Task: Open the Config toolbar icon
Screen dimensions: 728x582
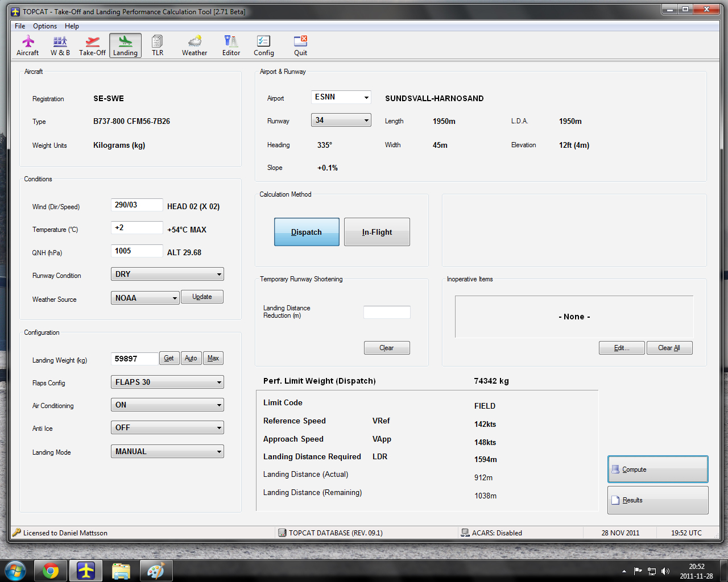Action: (x=264, y=45)
